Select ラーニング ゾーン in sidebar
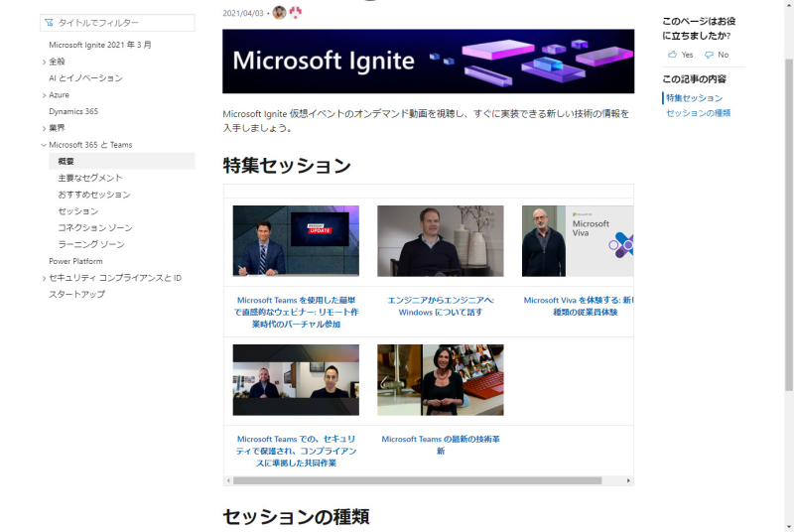 click(90, 244)
